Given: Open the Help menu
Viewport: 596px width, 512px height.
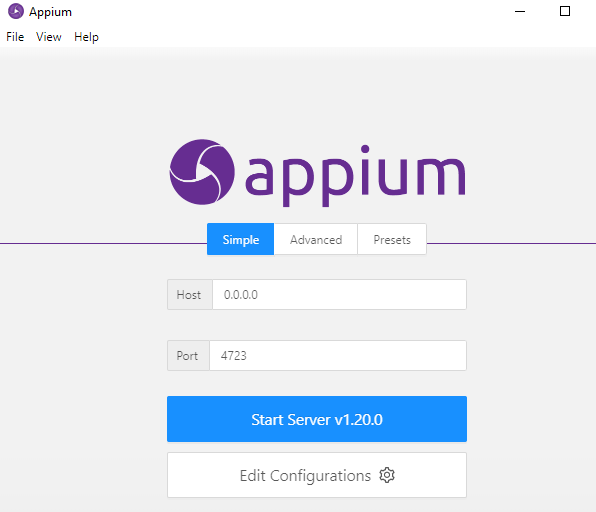Looking at the screenshot, I should (x=86, y=37).
